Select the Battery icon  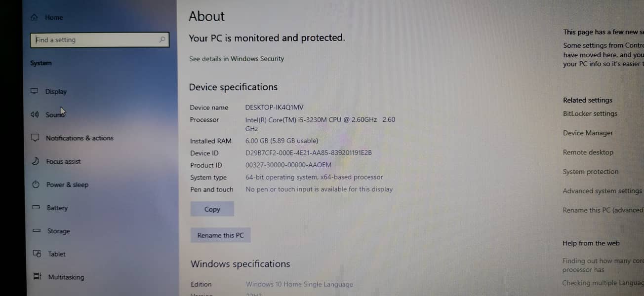(x=36, y=208)
